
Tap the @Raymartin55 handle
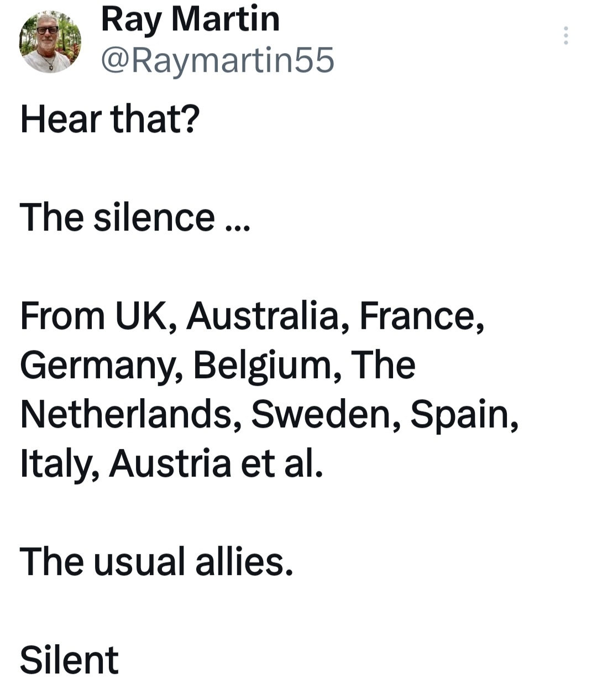[x=217, y=60]
